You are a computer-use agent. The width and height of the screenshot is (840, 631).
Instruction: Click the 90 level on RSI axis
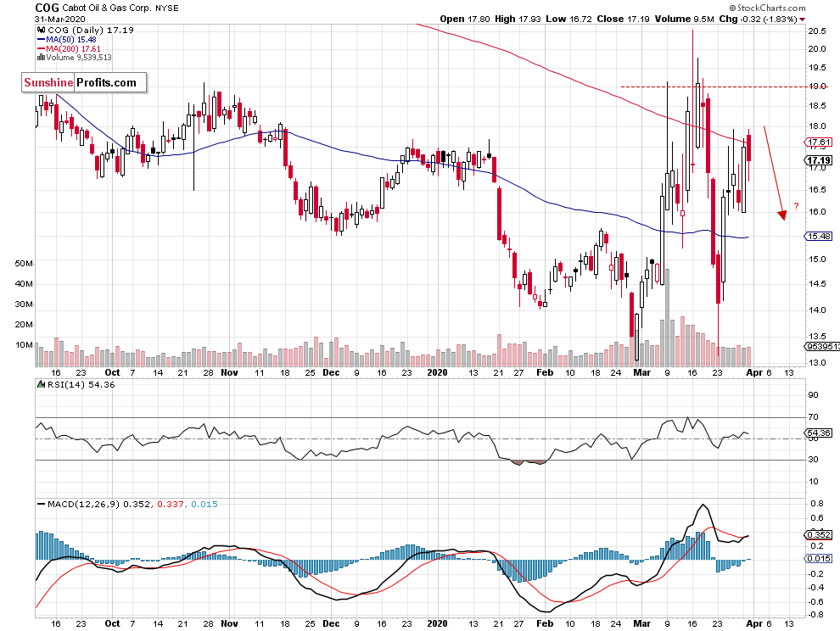point(813,394)
